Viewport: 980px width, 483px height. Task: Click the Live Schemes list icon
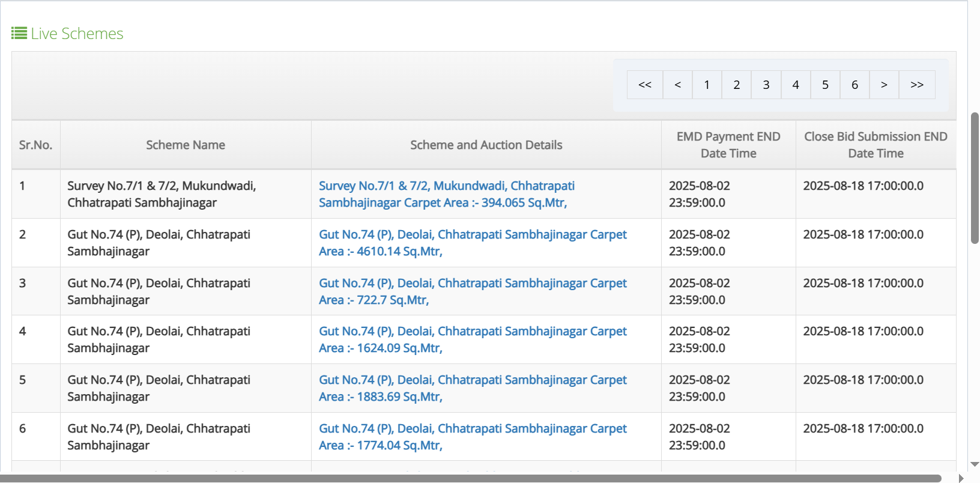click(19, 33)
